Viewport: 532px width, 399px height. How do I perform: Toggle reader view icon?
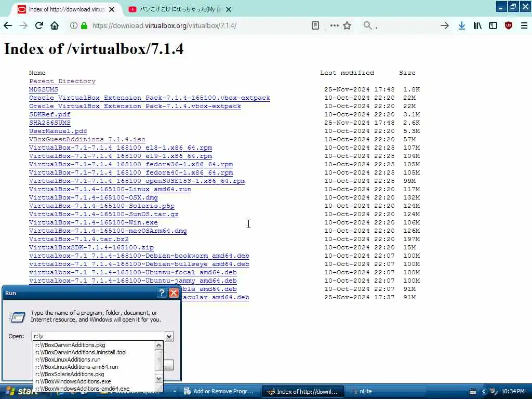click(315, 25)
